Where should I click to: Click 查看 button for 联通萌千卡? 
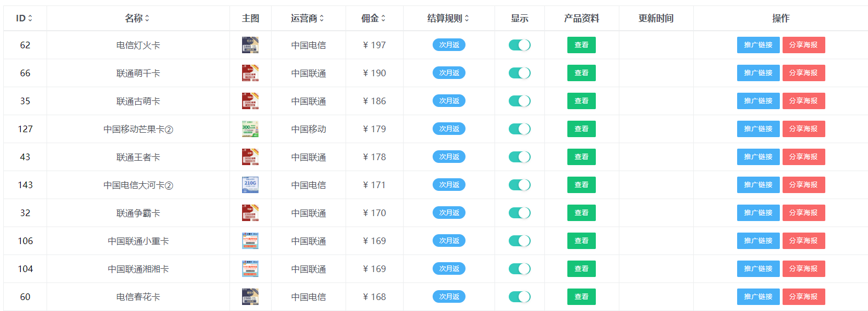581,73
